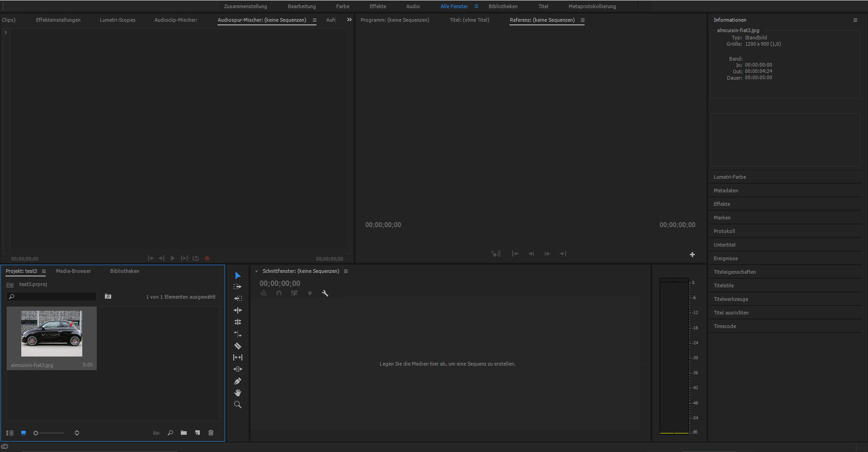
Task: Open the Referenz panel menu
Action: coord(583,20)
